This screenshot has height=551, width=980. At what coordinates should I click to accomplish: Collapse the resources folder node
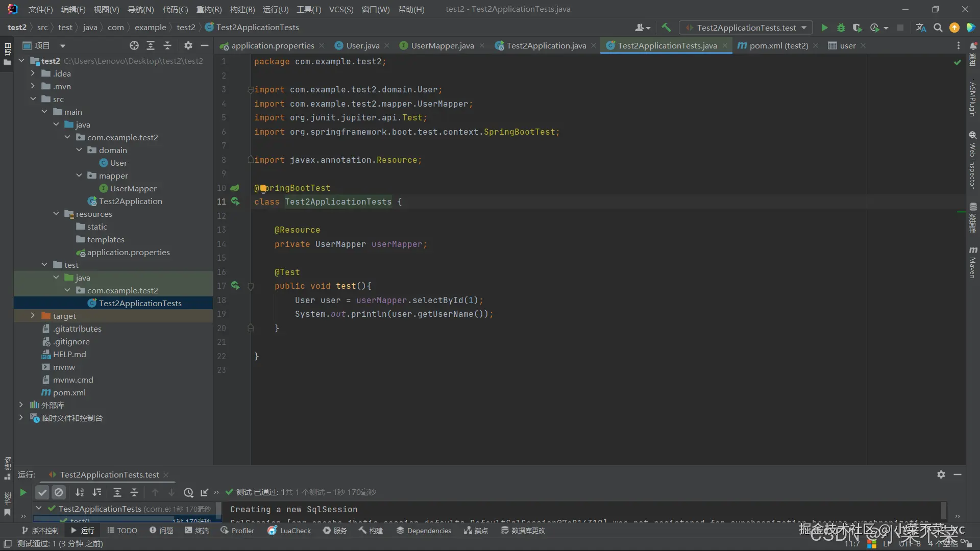(56, 214)
